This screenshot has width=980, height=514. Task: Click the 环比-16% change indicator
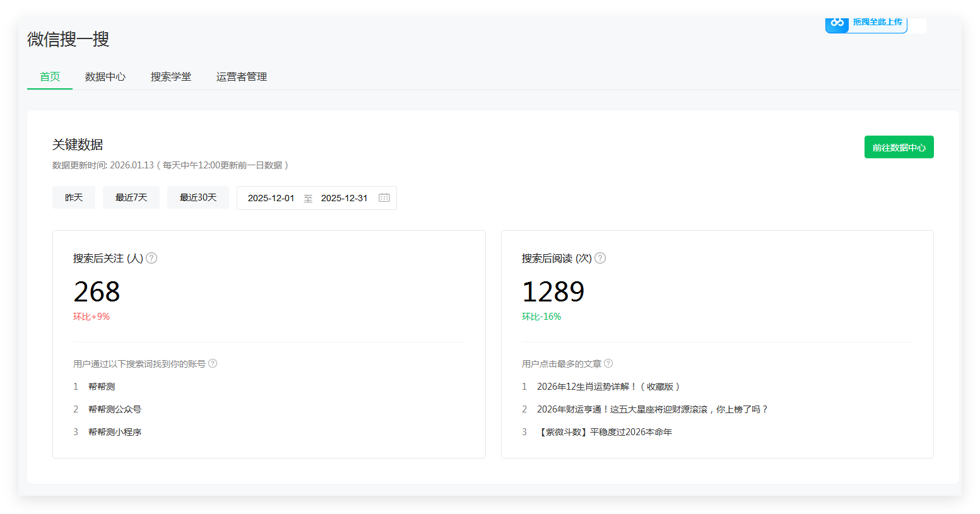click(541, 317)
